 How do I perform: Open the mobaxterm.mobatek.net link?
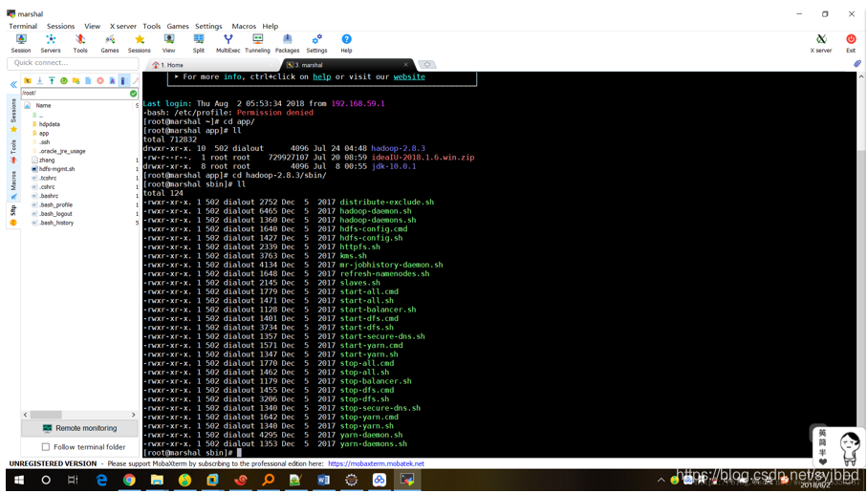point(376,463)
